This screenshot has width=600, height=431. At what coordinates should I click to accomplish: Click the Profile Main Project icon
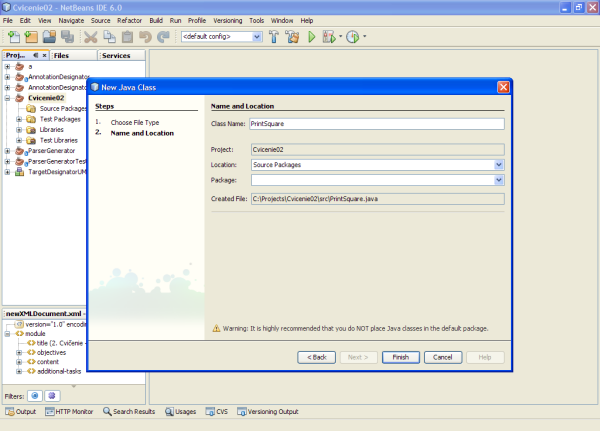pos(352,37)
